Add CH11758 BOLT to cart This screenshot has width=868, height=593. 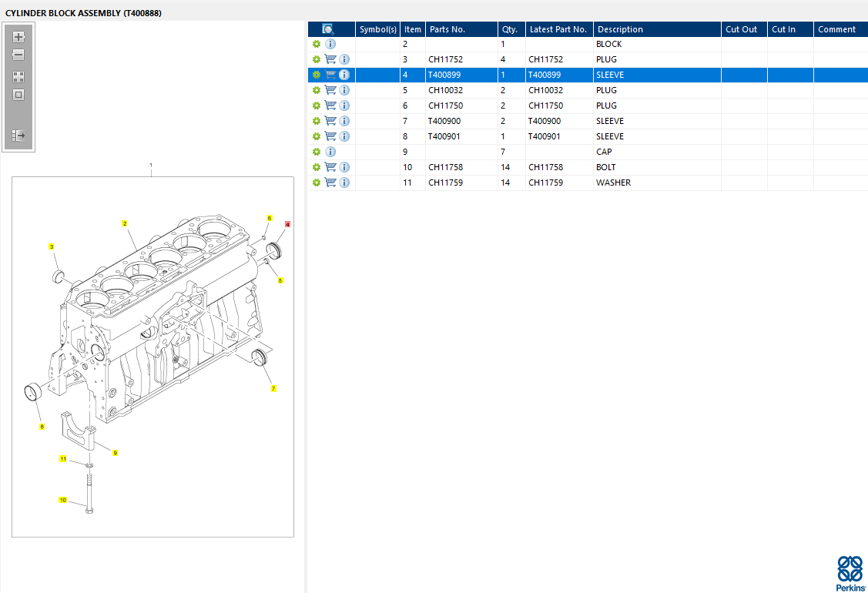(330, 167)
